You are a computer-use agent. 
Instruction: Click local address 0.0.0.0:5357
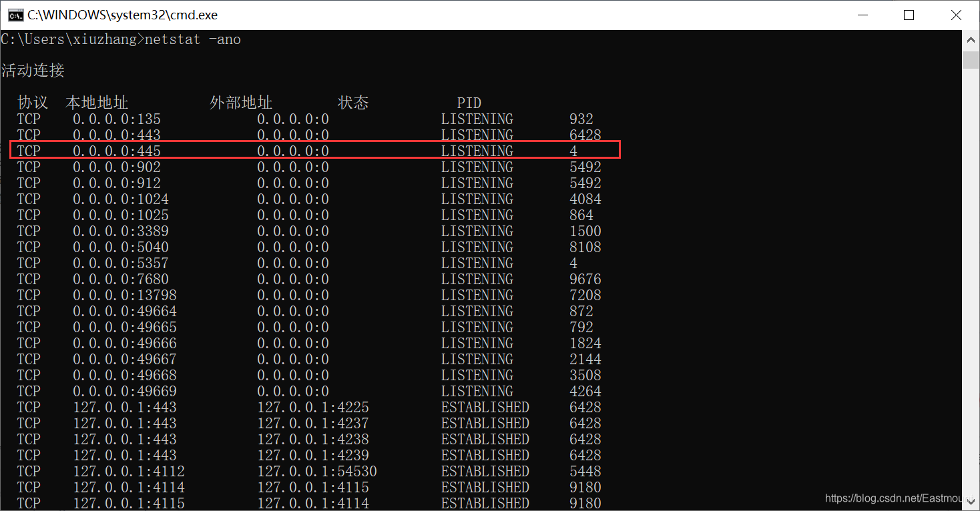click(x=121, y=264)
